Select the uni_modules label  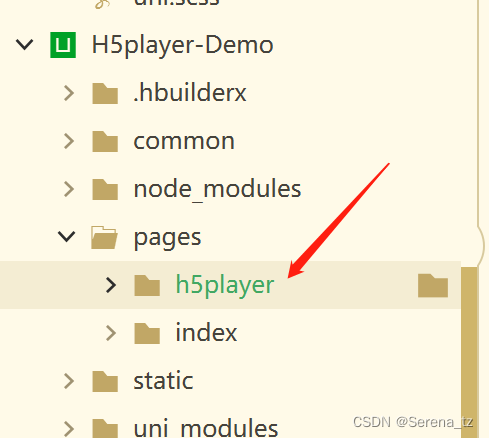coord(206,428)
